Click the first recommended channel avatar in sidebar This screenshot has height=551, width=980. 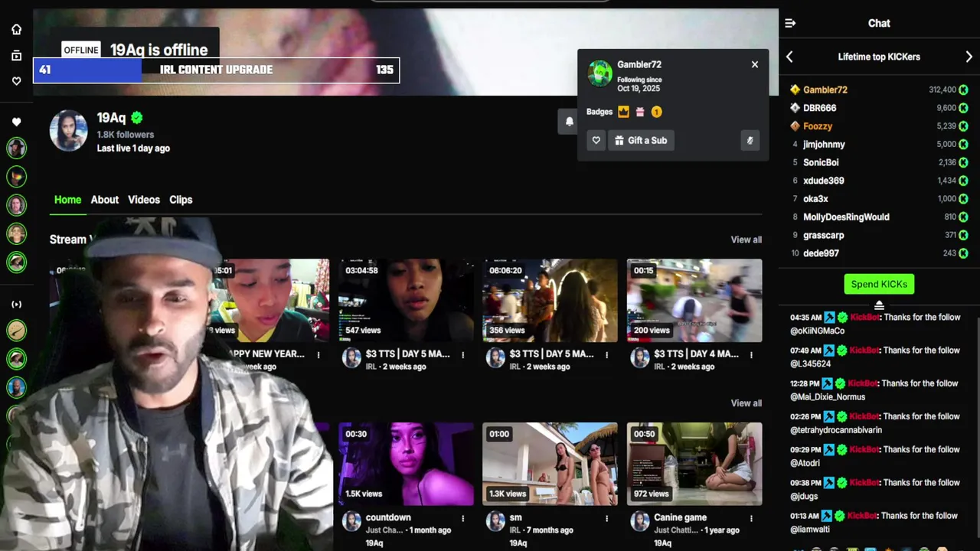[x=16, y=330]
